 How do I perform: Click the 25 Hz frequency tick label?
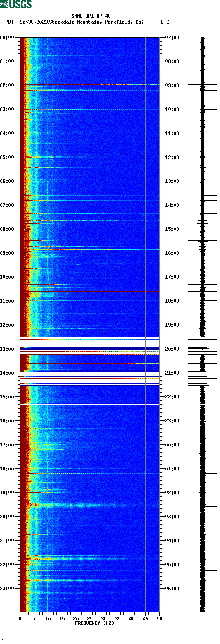tap(90, 619)
